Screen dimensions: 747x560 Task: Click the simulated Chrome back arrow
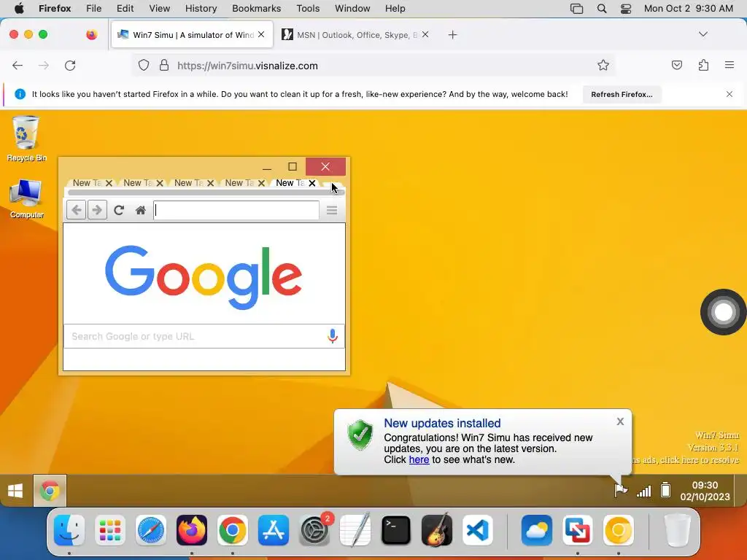[76, 210]
